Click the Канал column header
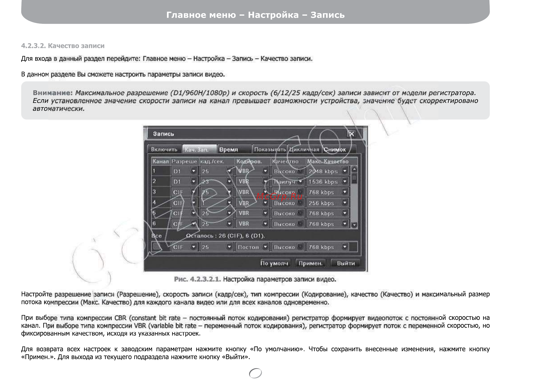This screenshot has height=392, width=556. tap(161, 161)
